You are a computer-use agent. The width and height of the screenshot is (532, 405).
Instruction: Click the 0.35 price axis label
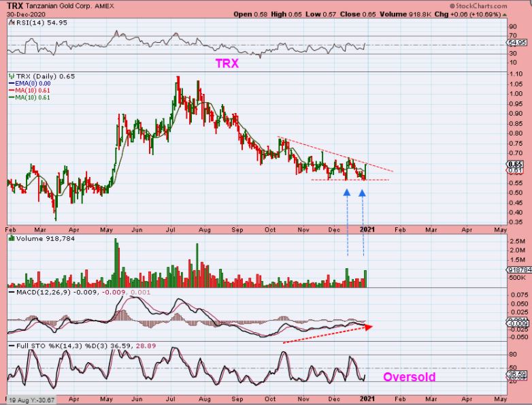click(x=516, y=223)
